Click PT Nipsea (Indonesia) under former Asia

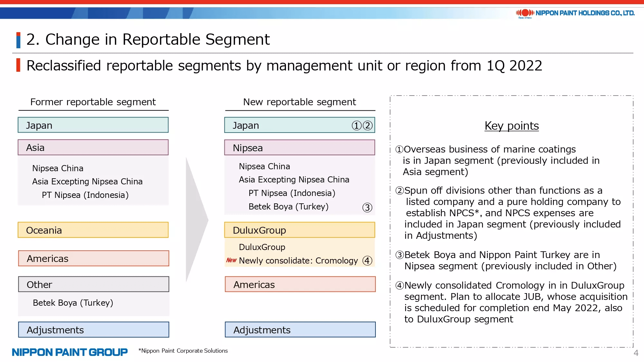tap(85, 195)
